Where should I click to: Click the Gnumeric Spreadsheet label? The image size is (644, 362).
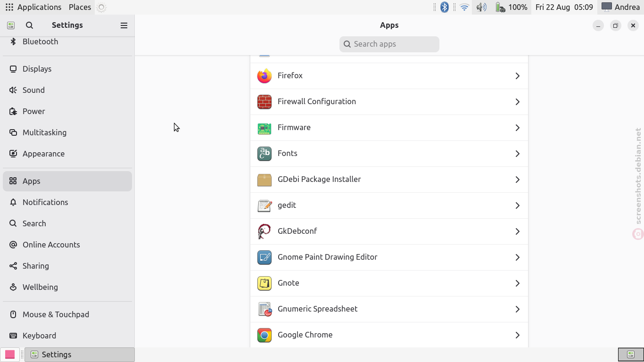coord(317,309)
